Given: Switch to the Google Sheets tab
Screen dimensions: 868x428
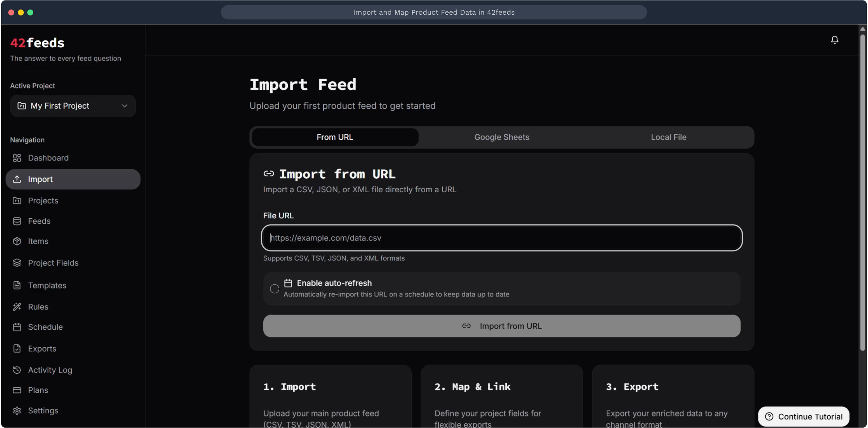Looking at the screenshot, I should pyautogui.click(x=502, y=137).
